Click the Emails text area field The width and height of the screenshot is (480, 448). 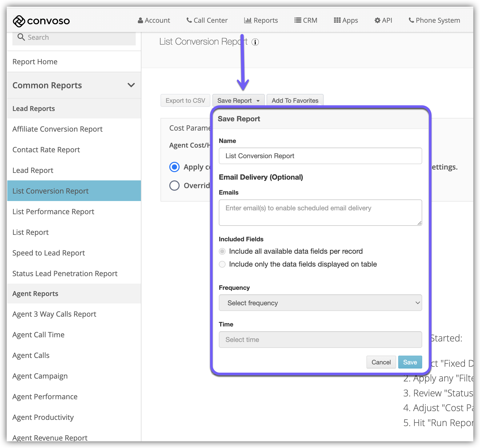click(320, 213)
